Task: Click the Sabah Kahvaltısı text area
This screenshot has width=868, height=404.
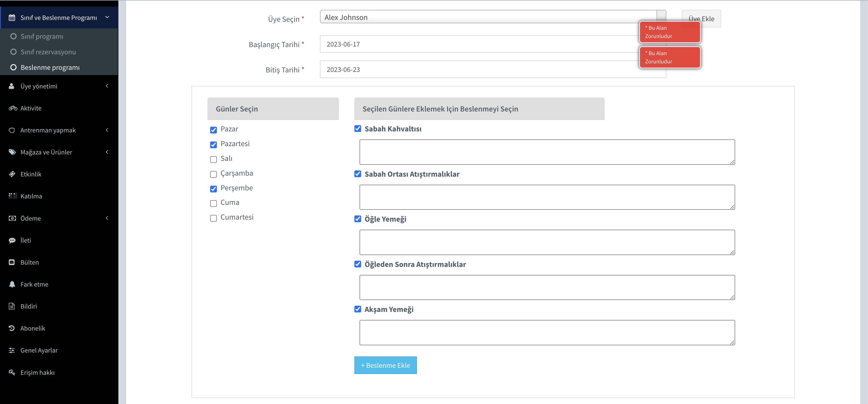Action: pyautogui.click(x=547, y=152)
